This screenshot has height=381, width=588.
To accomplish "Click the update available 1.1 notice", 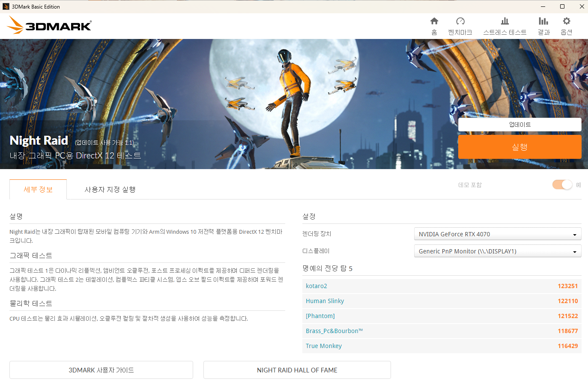I will coord(104,143).
